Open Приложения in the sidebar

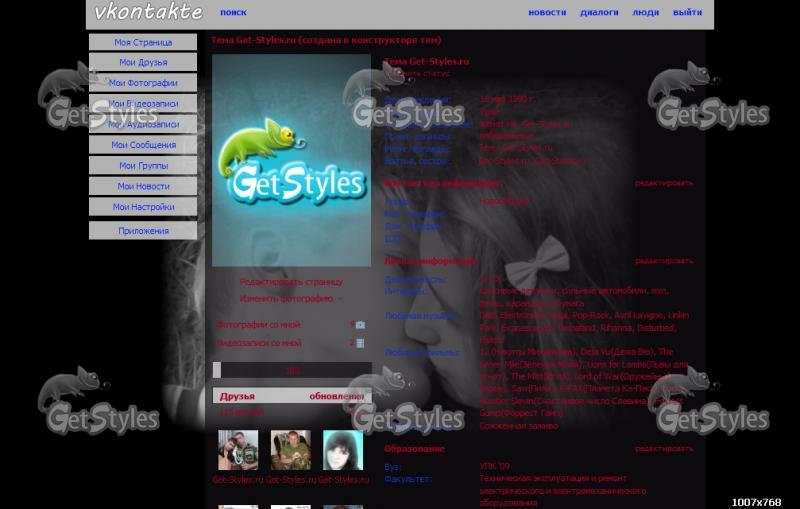pyautogui.click(x=143, y=231)
